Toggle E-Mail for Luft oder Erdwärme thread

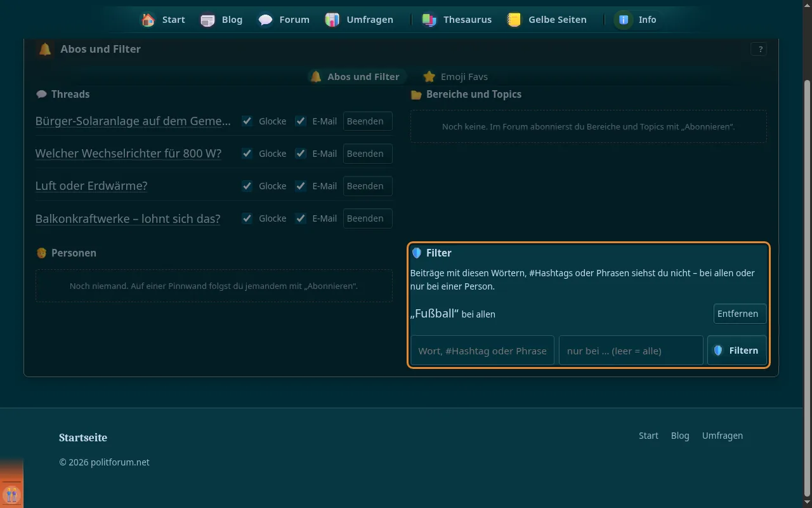(301, 186)
